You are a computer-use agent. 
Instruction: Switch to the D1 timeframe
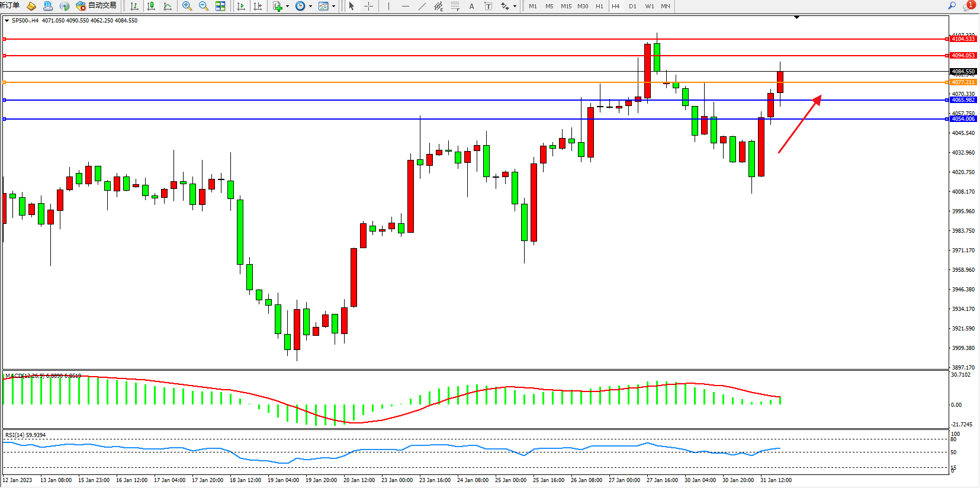(632, 6)
